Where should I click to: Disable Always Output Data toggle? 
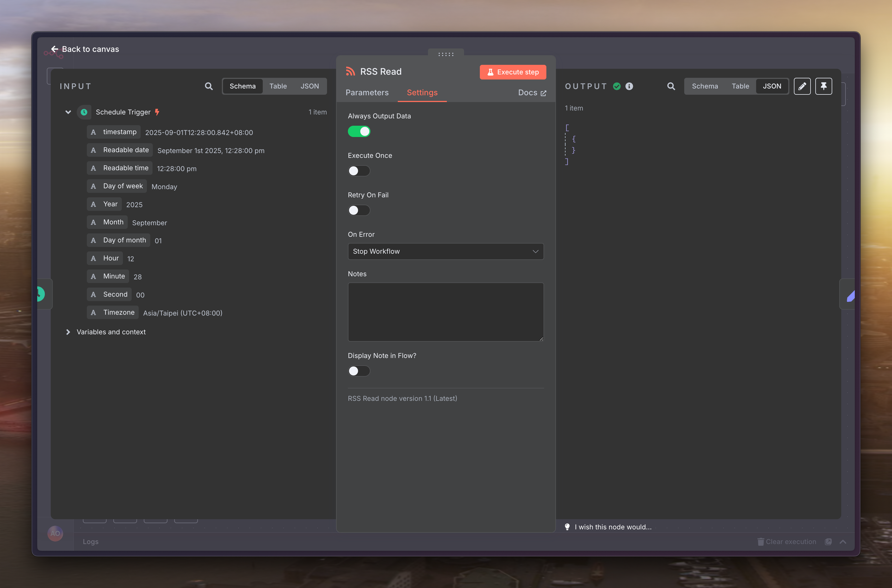click(x=359, y=132)
